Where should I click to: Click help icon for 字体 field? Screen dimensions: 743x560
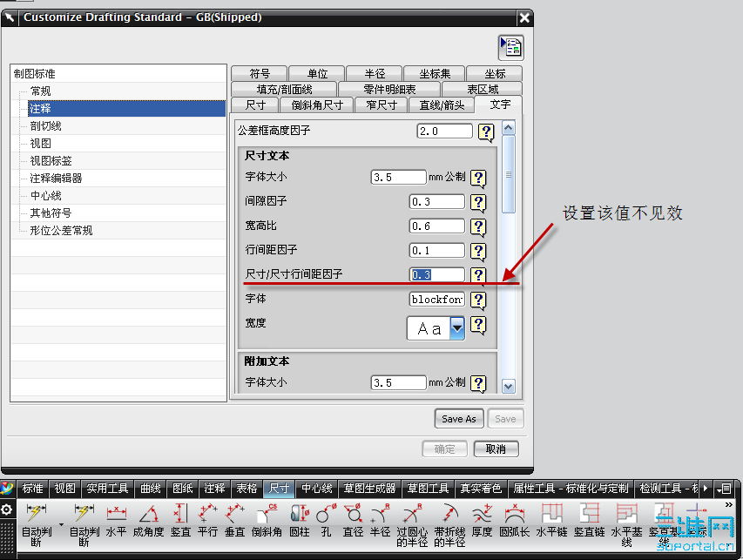(x=478, y=300)
